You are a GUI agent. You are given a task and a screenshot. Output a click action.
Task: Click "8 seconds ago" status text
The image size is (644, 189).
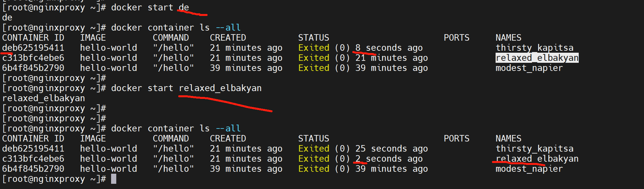click(x=389, y=48)
